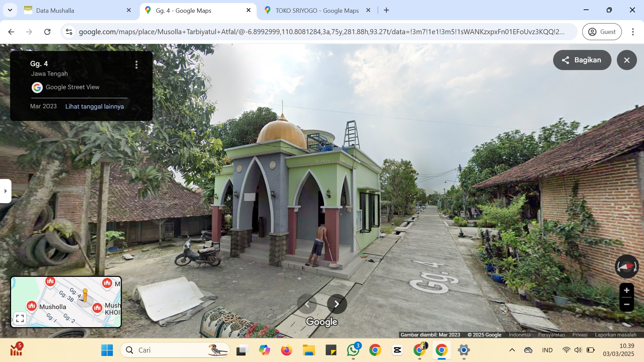Close the Data Mushalla tab

128,10
